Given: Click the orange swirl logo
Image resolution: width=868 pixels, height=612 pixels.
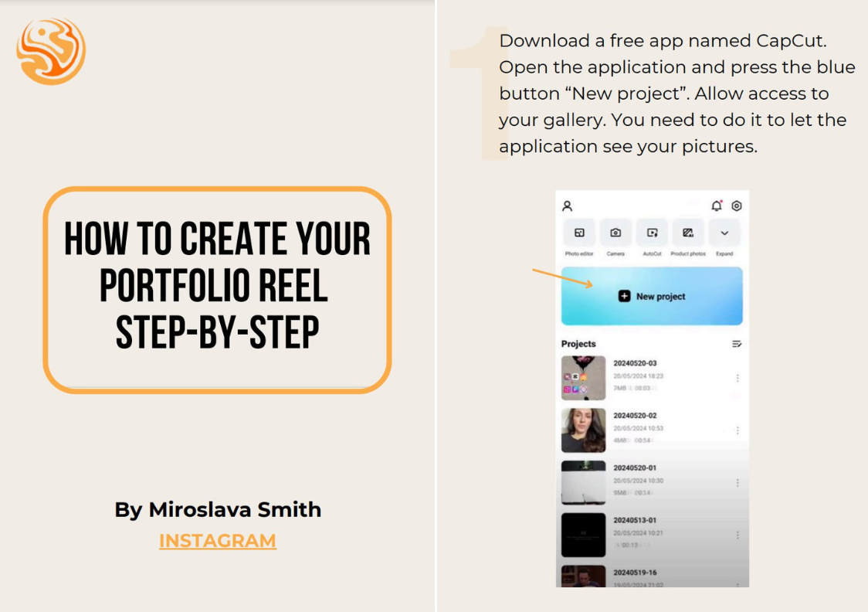Looking at the screenshot, I should point(51,51).
